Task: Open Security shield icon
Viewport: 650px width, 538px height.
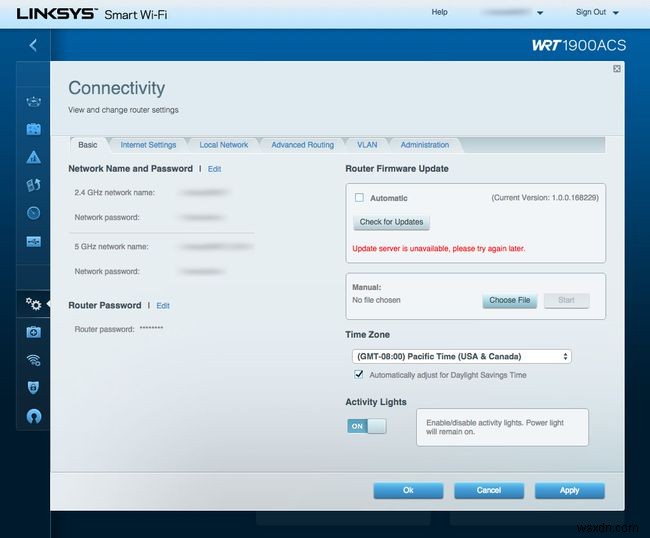Action: click(x=34, y=388)
